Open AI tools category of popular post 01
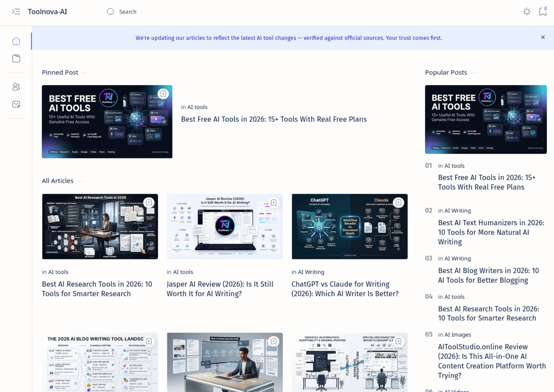Screen dimensions: 554x392 (x=454, y=166)
